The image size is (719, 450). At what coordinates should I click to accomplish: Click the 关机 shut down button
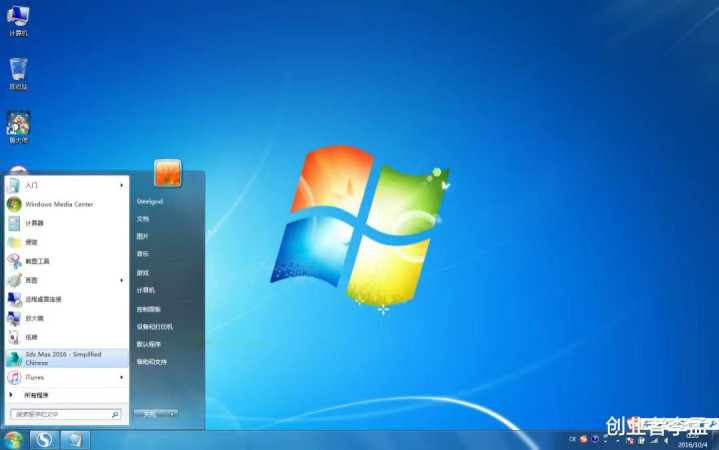[x=150, y=414]
